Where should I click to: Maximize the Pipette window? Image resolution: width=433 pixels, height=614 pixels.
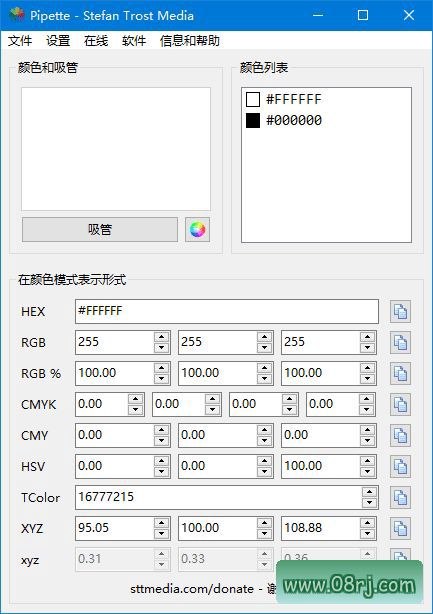(x=363, y=15)
